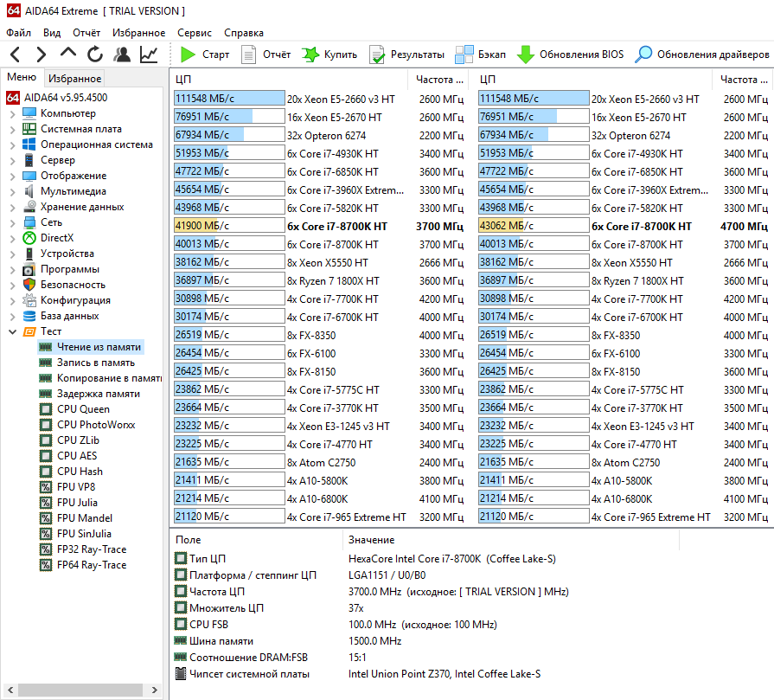This screenshot has height=700, width=774.
Task: Open the graph chart icon in toolbar
Action: [149, 55]
